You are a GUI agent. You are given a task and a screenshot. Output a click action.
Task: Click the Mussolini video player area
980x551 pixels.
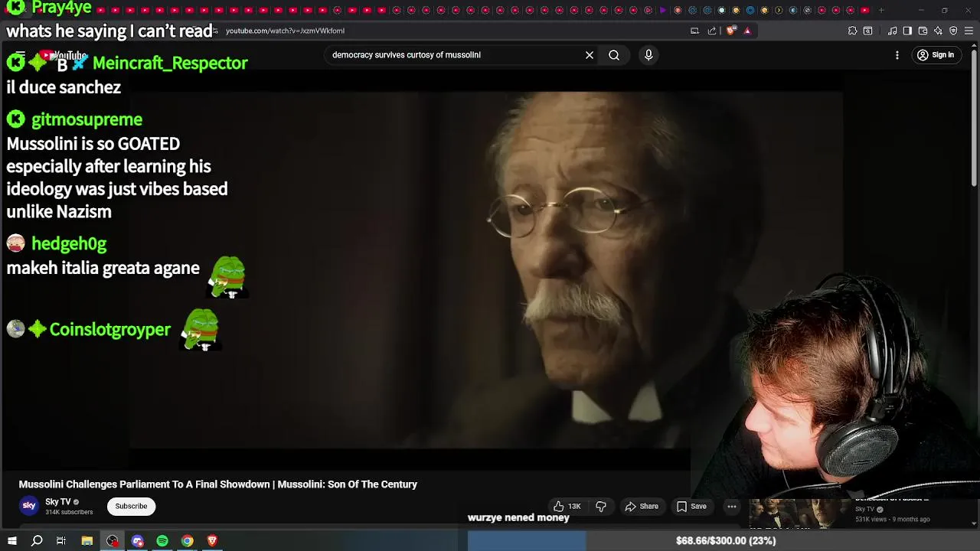pyautogui.click(x=486, y=269)
